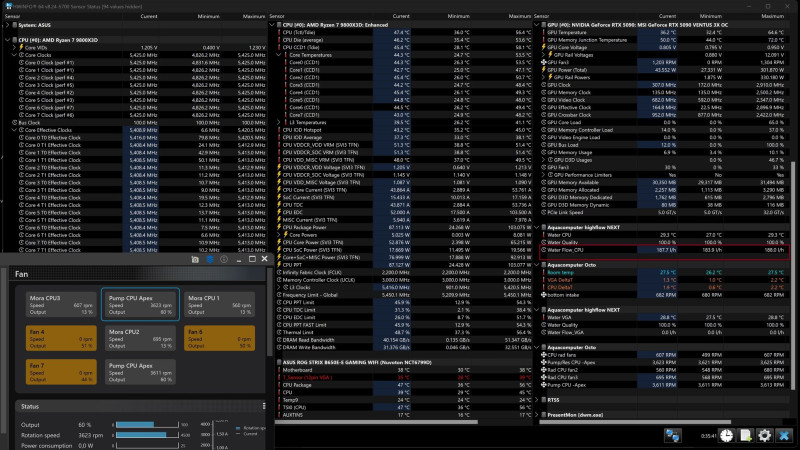Viewport: 800px width, 450px height.
Task: Open the info icon in Fan window title bar
Action: (x=223, y=259)
